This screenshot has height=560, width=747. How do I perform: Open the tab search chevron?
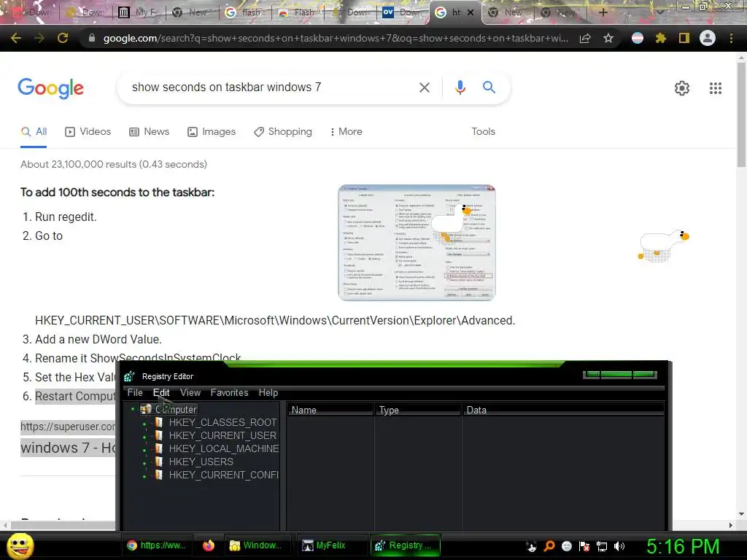[659, 13]
